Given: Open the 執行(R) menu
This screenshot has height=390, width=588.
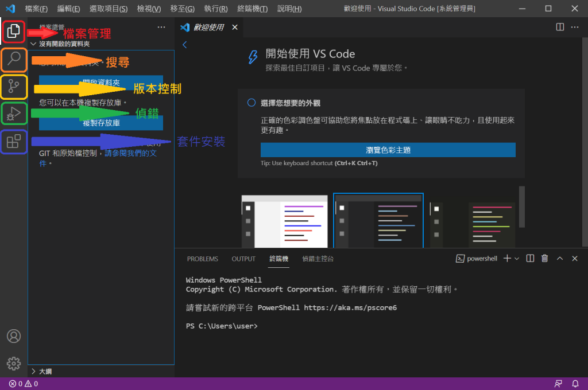Looking at the screenshot, I should click(216, 9).
